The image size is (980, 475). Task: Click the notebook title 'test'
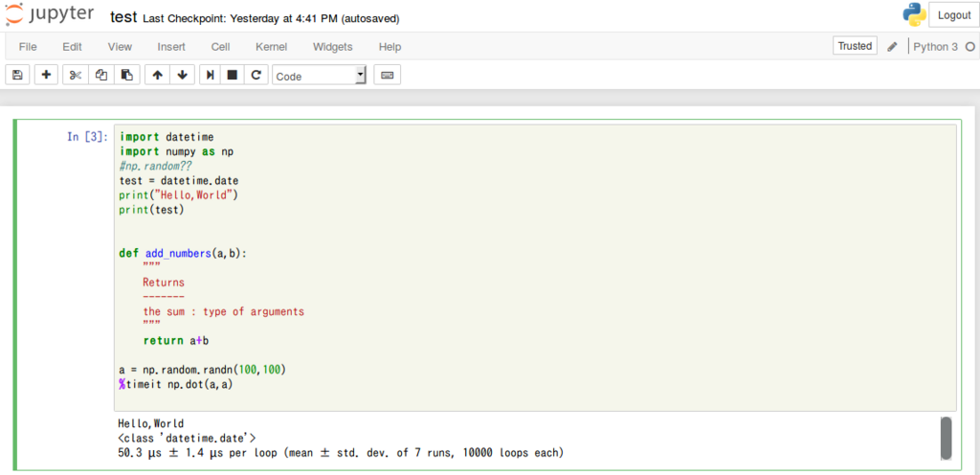(123, 17)
